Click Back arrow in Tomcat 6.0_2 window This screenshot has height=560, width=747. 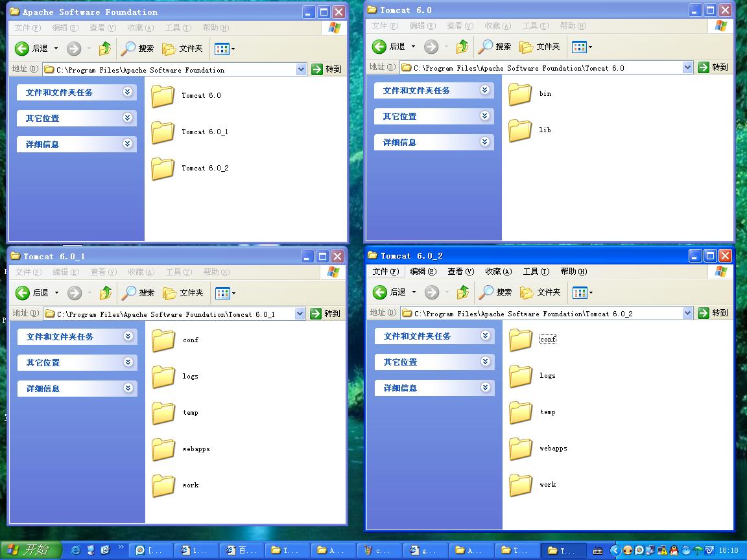click(x=380, y=292)
